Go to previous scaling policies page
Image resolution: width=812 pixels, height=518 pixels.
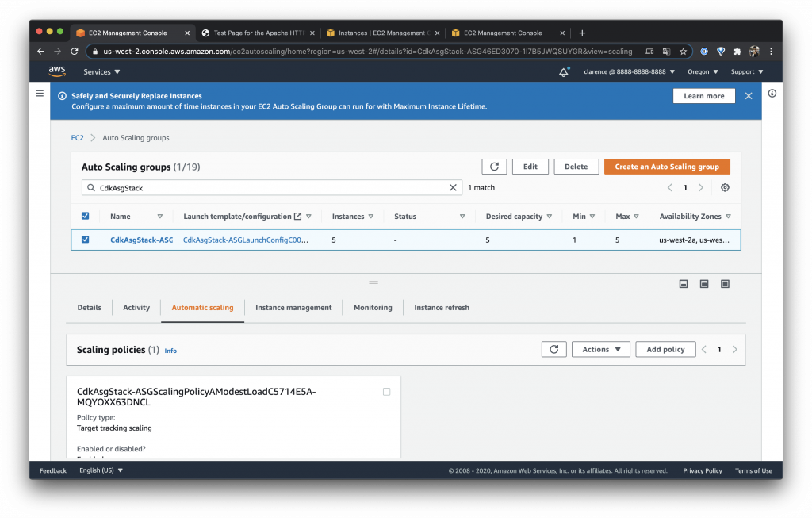[704, 350]
